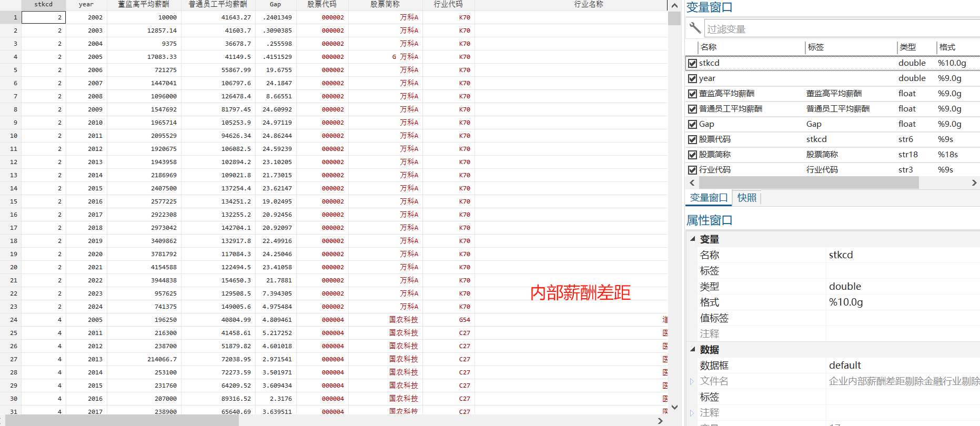Select the 董监高平均薪酬 column header in grid
Image resolution: width=980 pixels, height=426 pixels.
click(x=144, y=4)
